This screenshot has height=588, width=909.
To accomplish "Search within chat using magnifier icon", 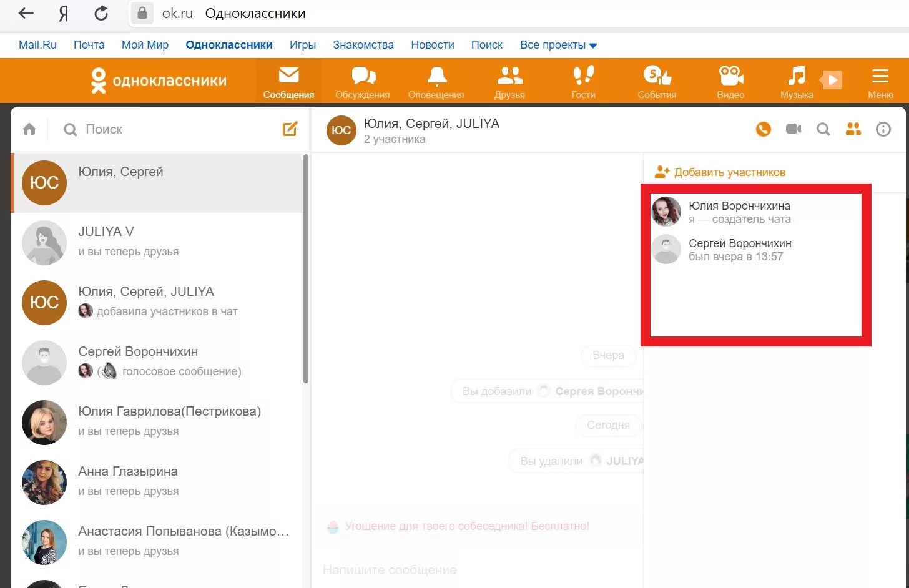I will point(823,129).
